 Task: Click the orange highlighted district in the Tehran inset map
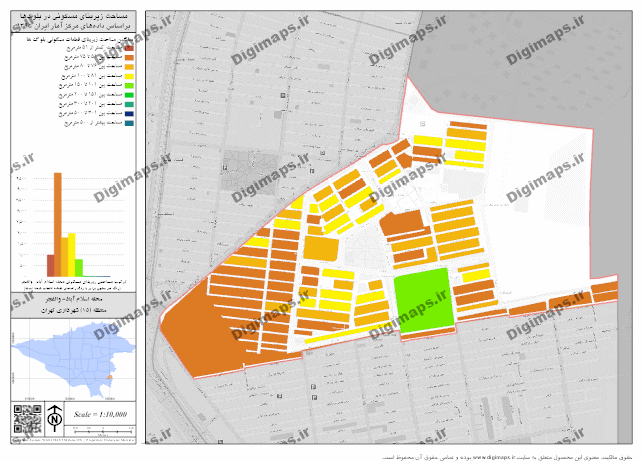tap(109, 377)
